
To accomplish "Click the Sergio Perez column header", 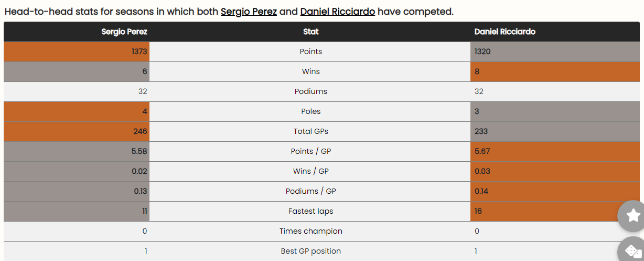I will pyautogui.click(x=124, y=32).
